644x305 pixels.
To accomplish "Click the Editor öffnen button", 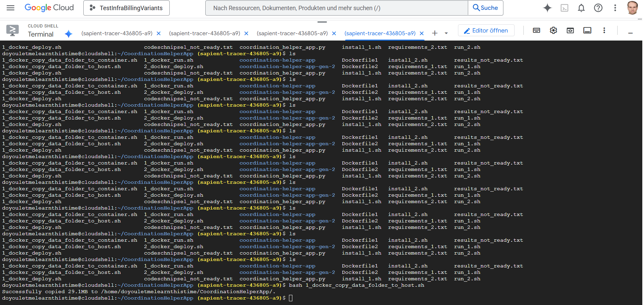I will click(x=486, y=30).
